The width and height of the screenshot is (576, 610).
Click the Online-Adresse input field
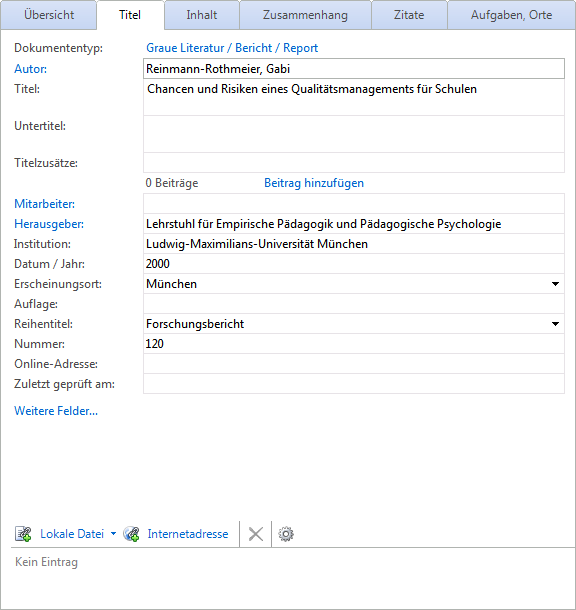[x=354, y=364]
